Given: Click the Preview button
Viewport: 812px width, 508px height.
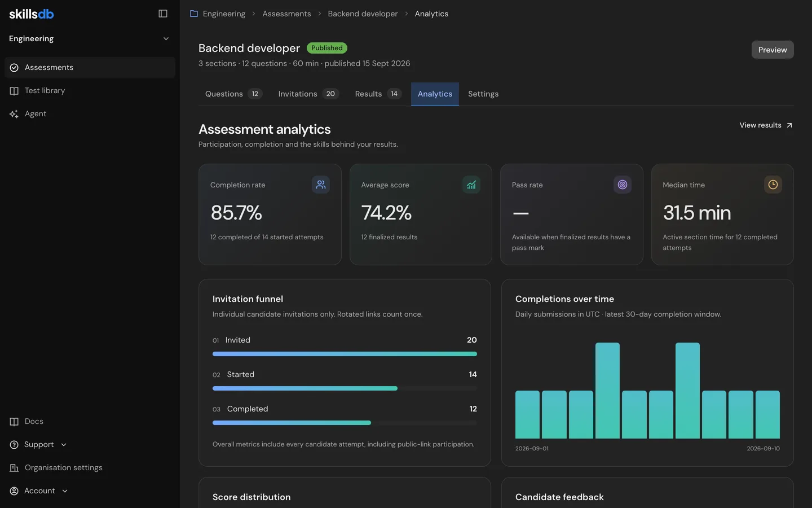Looking at the screenshot, I should pos(773,50).
